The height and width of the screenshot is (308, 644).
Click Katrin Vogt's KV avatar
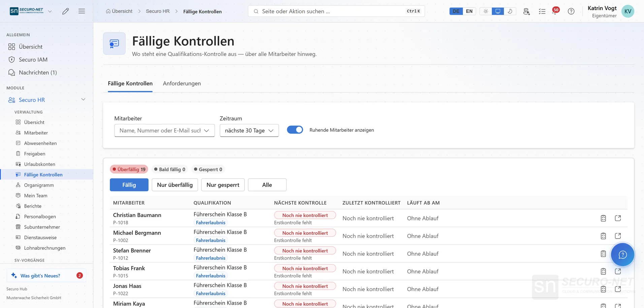628,11
